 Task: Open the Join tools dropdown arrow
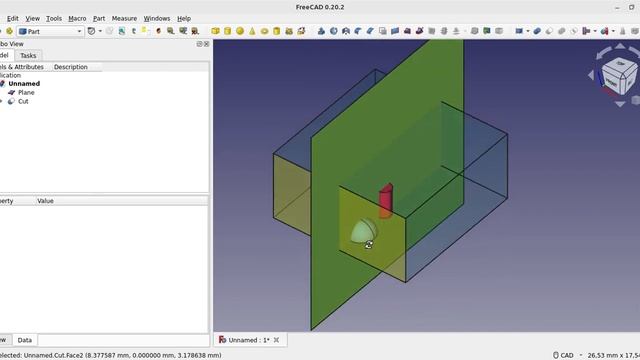pos(595,31)
